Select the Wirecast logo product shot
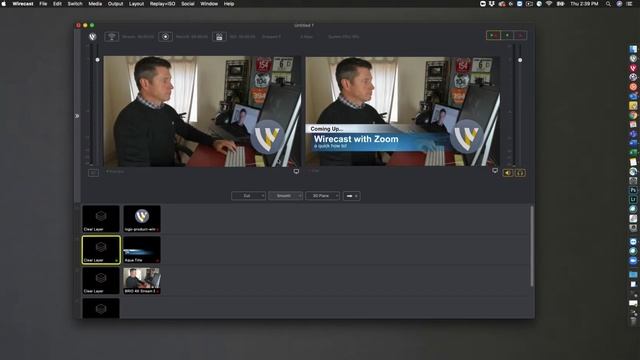The width and height of the screenshot is (640, 360). click(x=142, y=219)
